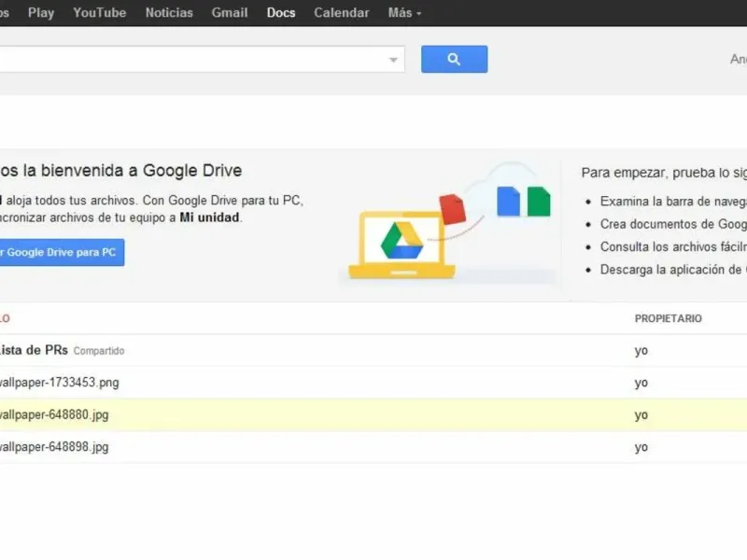Open Calendar from the top navigation bar
The image size is (747, 560).
(342, 13)
